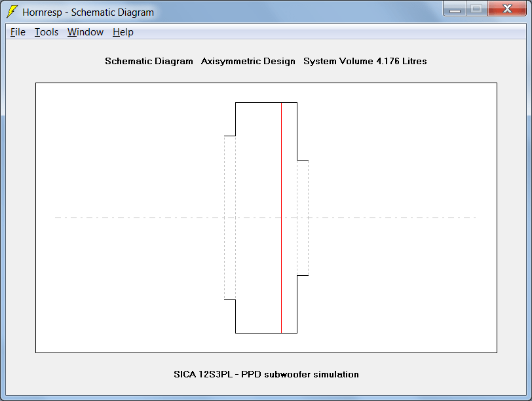The height and width of the screenshot is (401, 532).
Task: Click 'Schematic Diagram' heading text
Action: pos(149,61)
